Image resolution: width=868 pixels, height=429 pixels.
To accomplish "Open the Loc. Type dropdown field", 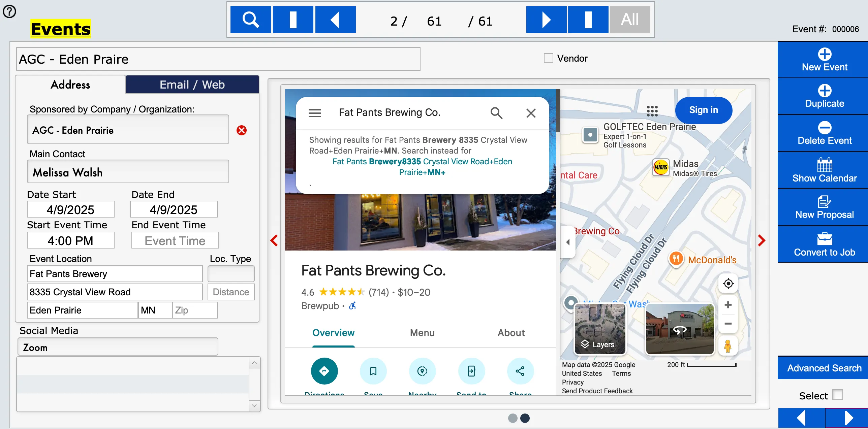I will tap(231, 274).
